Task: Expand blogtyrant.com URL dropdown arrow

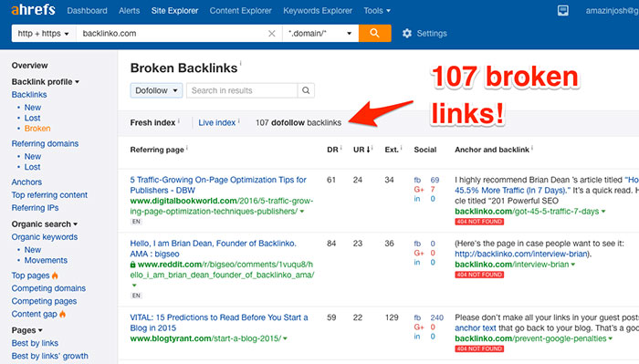Action: [285, 338]
